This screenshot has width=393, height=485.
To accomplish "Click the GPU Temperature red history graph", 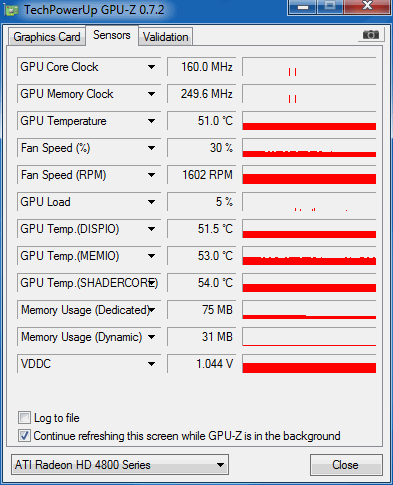I will (x=309, y=121).
